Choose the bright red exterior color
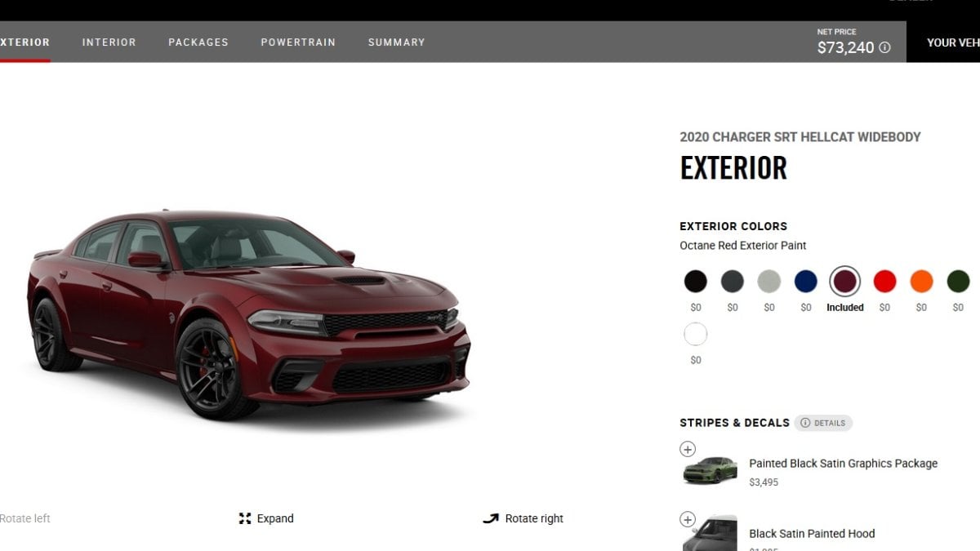This screenshot has width=980, height=551. coord(884,282)
